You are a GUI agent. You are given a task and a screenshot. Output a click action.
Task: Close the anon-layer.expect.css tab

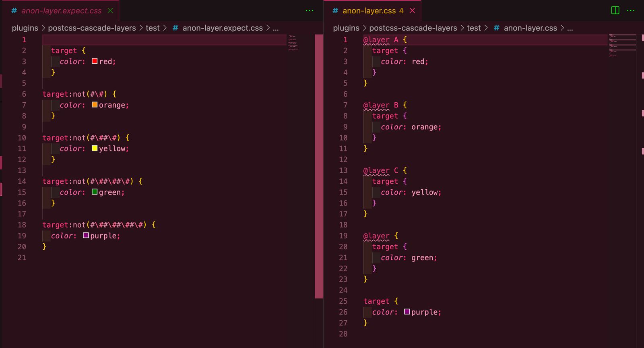tap(110, 10)
